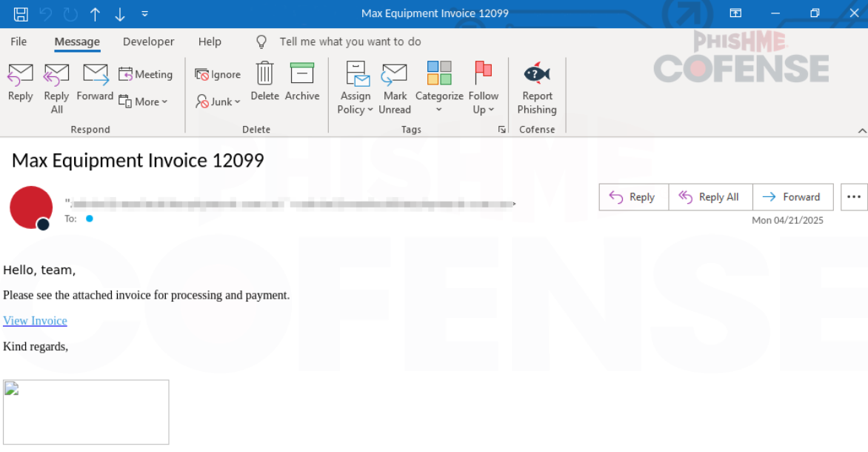Screen dimensions: 868x452
Task: Click the blurred sender address line
Action: tap(290, 204)
